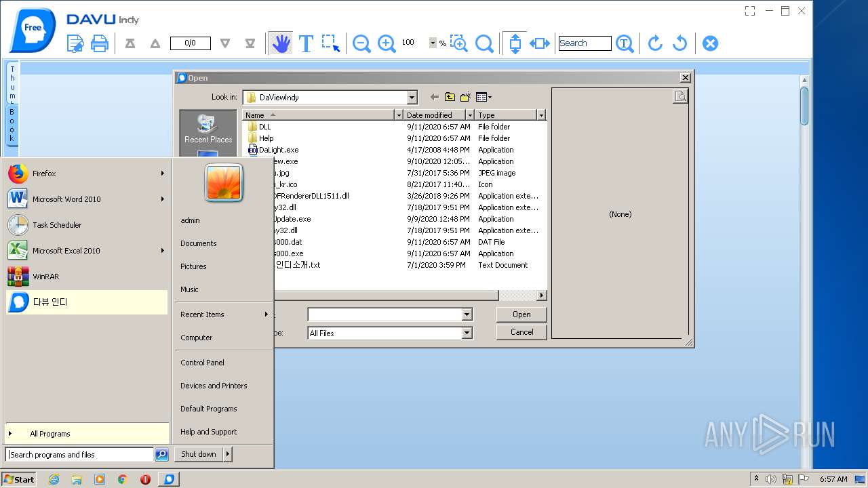Screen dimensions: 868x488
Task: Open WinRAR from Start menu
Action: 86,277
